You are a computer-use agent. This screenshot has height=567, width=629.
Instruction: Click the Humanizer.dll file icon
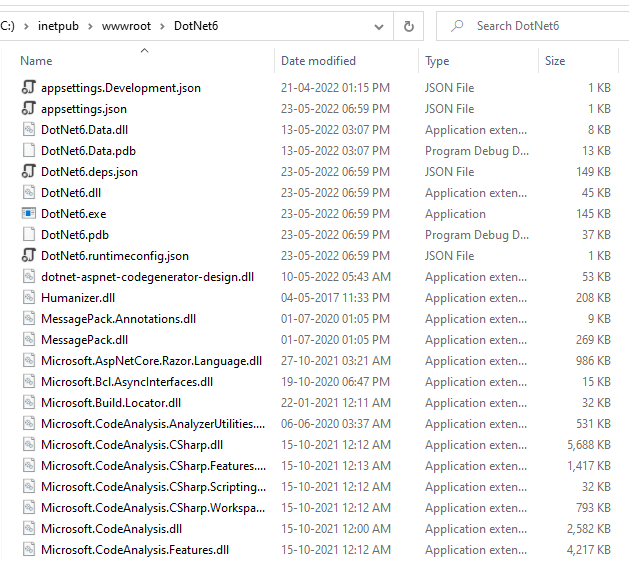28,297
